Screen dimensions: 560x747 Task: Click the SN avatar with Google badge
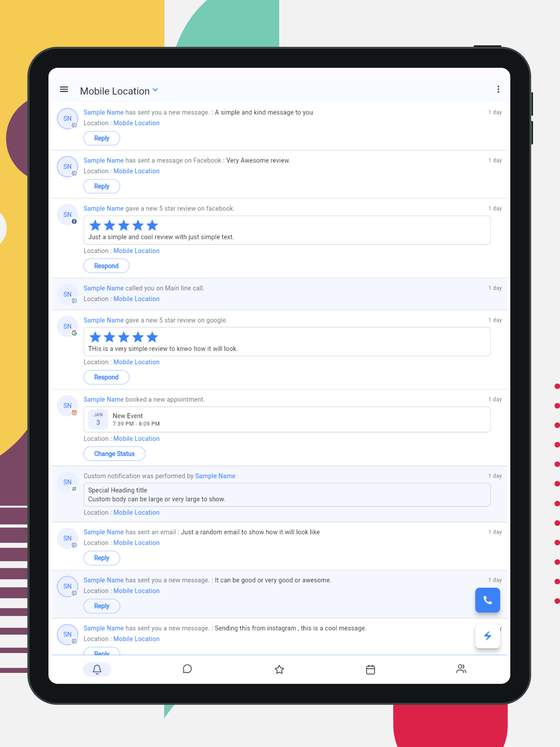[68, 326]
